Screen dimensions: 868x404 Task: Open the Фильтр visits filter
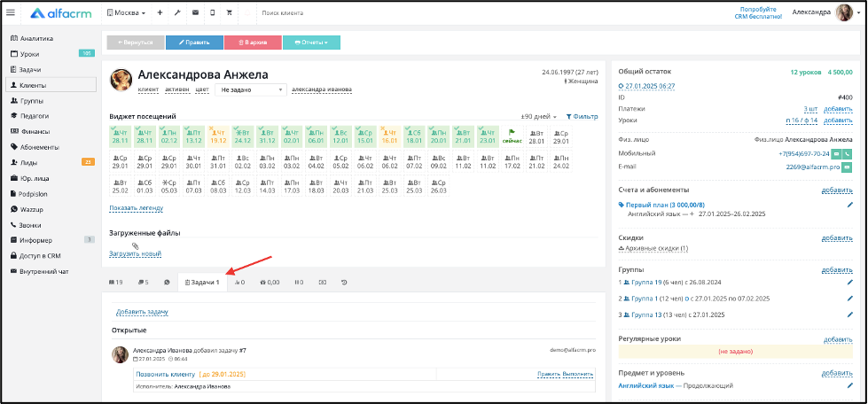582,117
